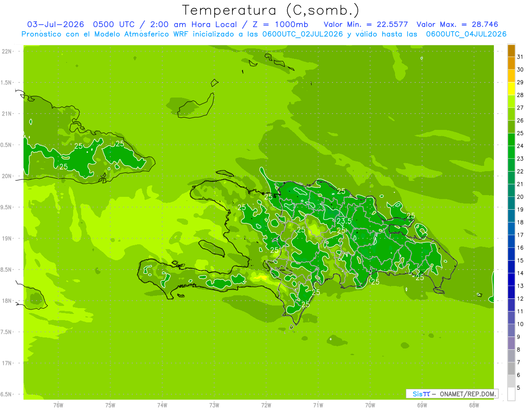
Task: Click the "10" colorbar scale label
Action: tap(520, 324)
